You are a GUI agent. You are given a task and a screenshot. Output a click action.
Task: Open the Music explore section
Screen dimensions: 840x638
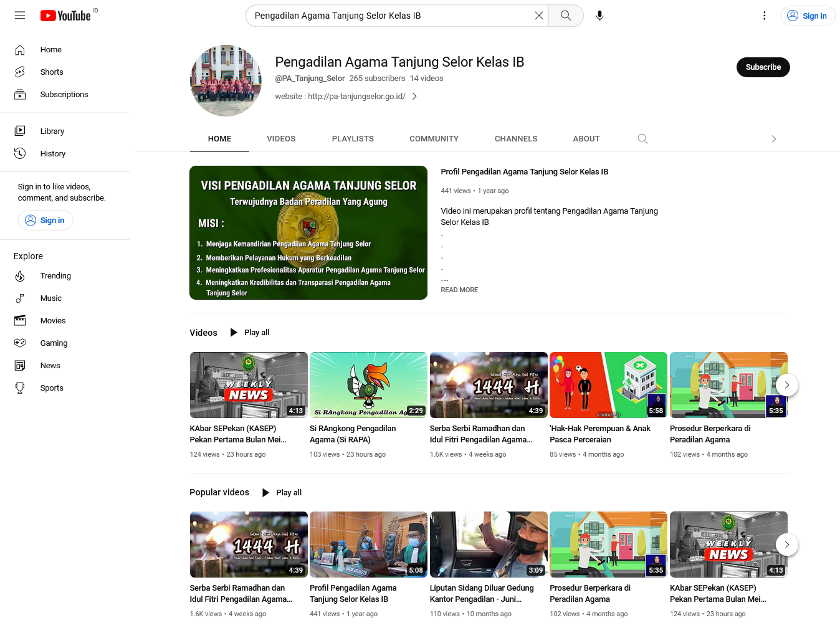pos(51,298)
